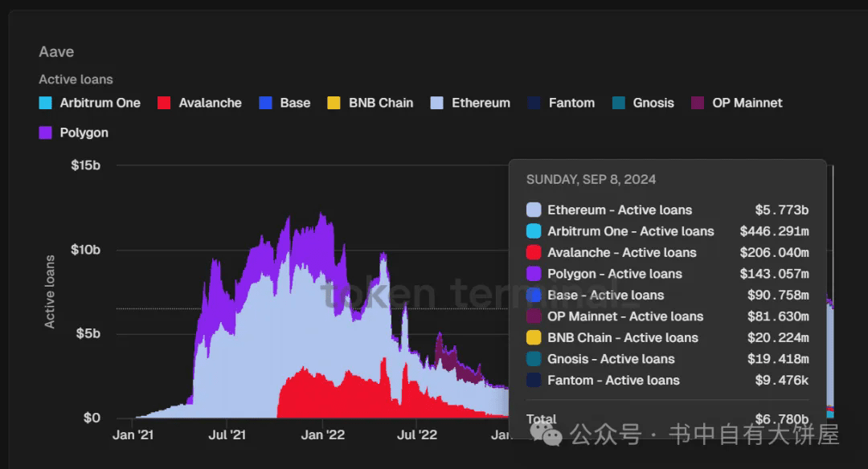The height and width of the screenshot is (469, 868).
Task: Click the Jan '22 x-axis label
Action: (x=323, y=434)
